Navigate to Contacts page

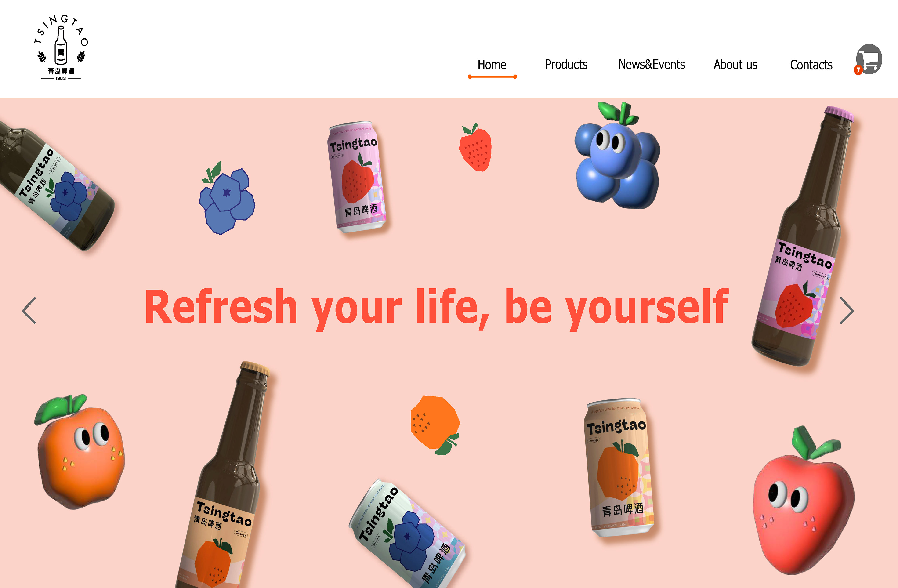[811, 65]
